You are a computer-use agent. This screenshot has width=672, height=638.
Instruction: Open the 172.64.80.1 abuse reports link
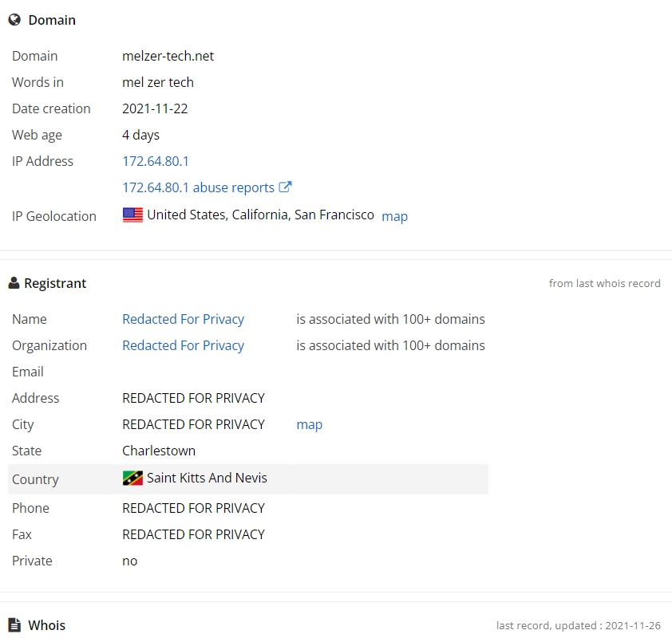198,187
